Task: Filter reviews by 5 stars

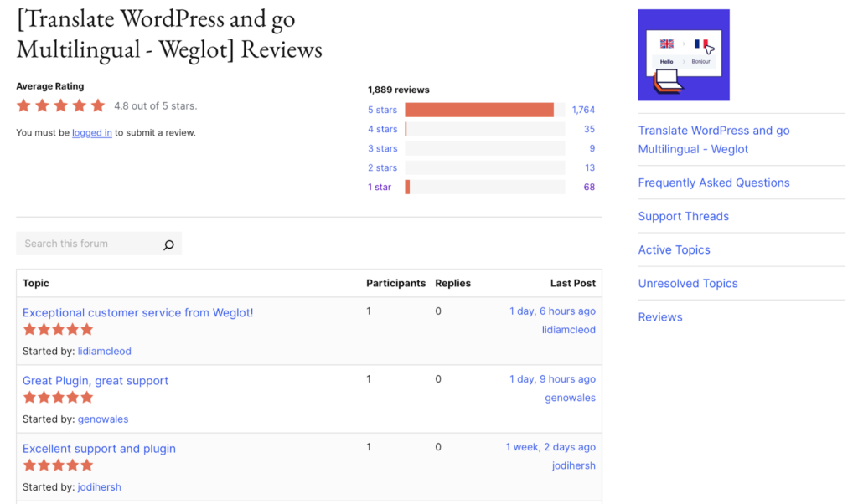Action: coord(382,110)
